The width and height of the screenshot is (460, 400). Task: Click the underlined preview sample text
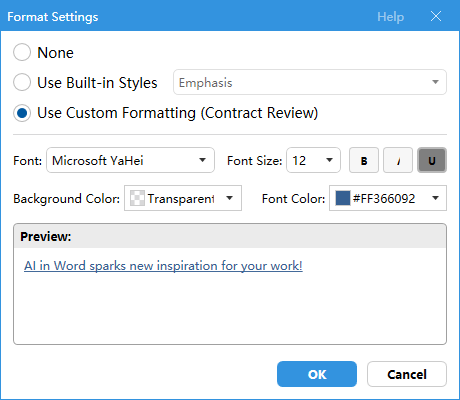pos(163,266)
